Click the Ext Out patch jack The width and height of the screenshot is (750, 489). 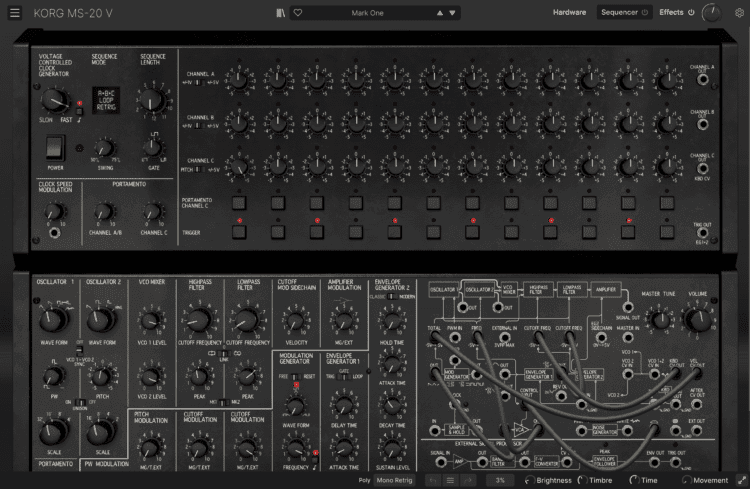(x=697, y=431)
